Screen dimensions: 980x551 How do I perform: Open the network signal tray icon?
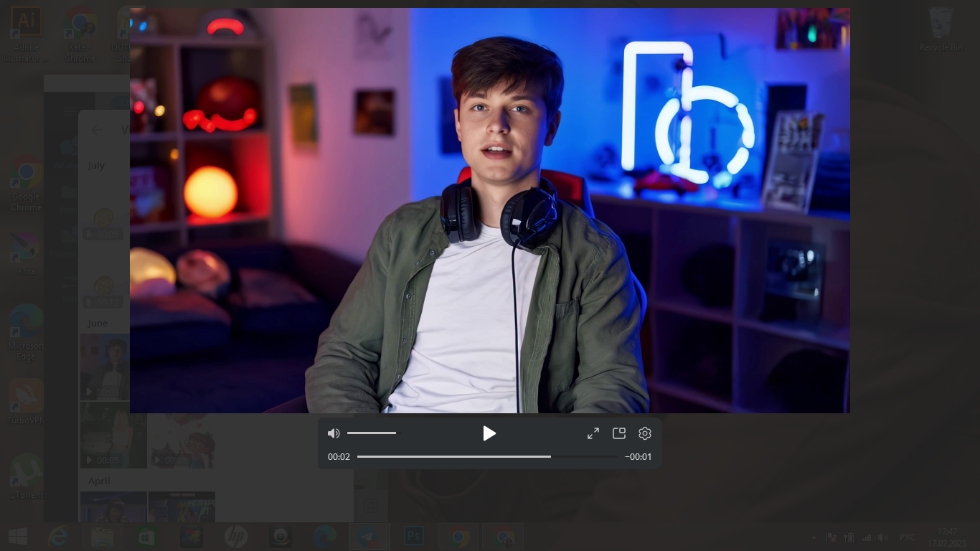pos(866,537)
